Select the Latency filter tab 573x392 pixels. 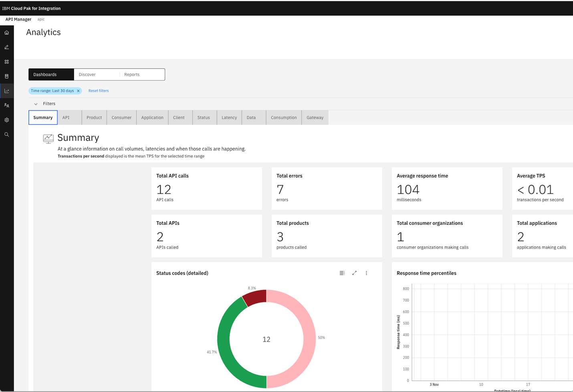pos(229,117)
